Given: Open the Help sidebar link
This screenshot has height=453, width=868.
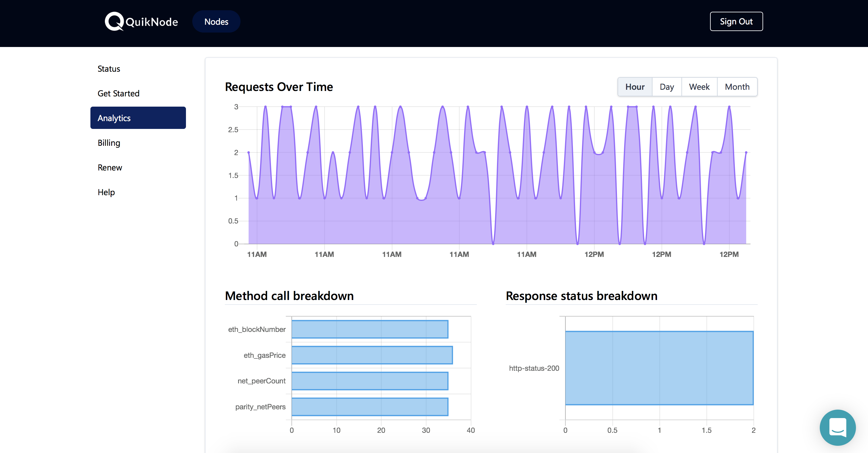Looking at the screenshot, I should [x=106, y=192].
